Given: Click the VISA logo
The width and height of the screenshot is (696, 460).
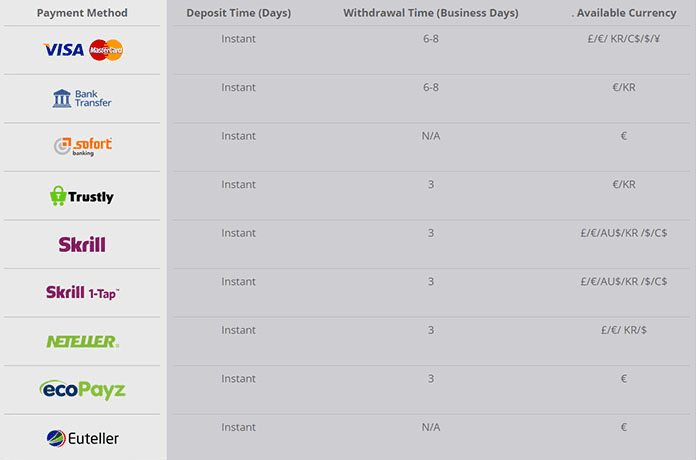Looking at the screenshot, I should click(x=63, y=50).
